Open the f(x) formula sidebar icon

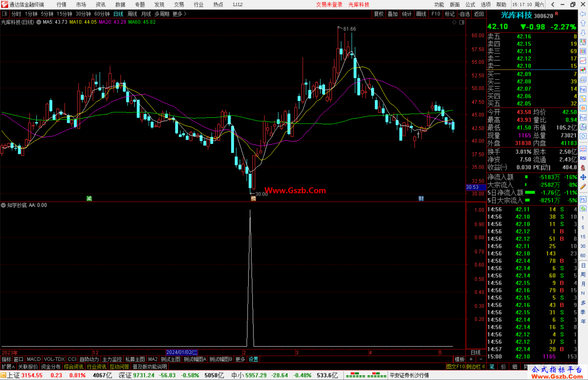click(583, 127)
